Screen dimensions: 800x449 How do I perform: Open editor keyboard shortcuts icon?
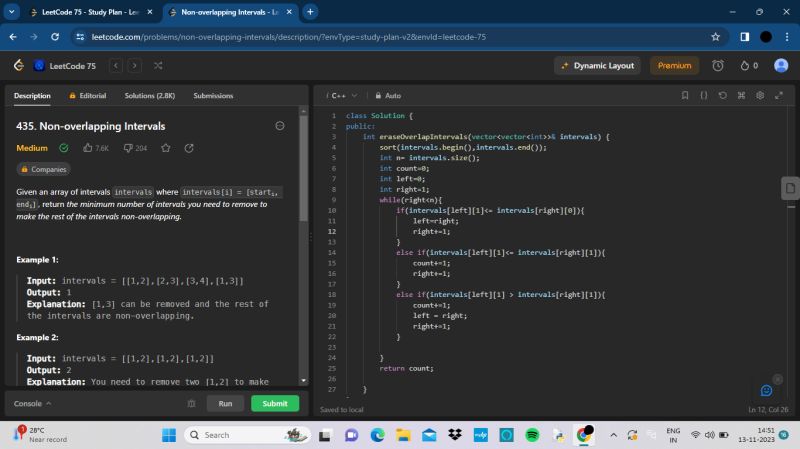(741, 95)
